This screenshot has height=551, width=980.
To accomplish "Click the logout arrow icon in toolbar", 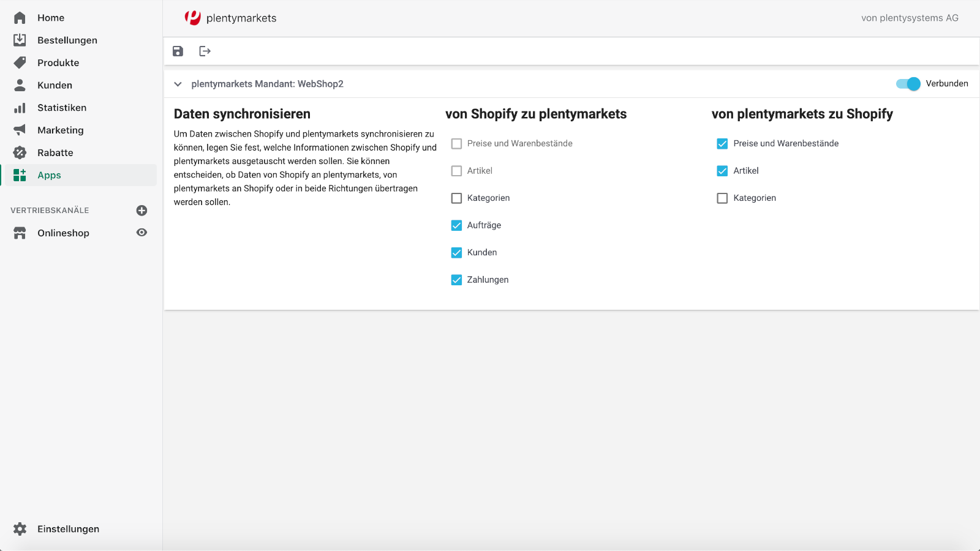I will click(205, 51).
